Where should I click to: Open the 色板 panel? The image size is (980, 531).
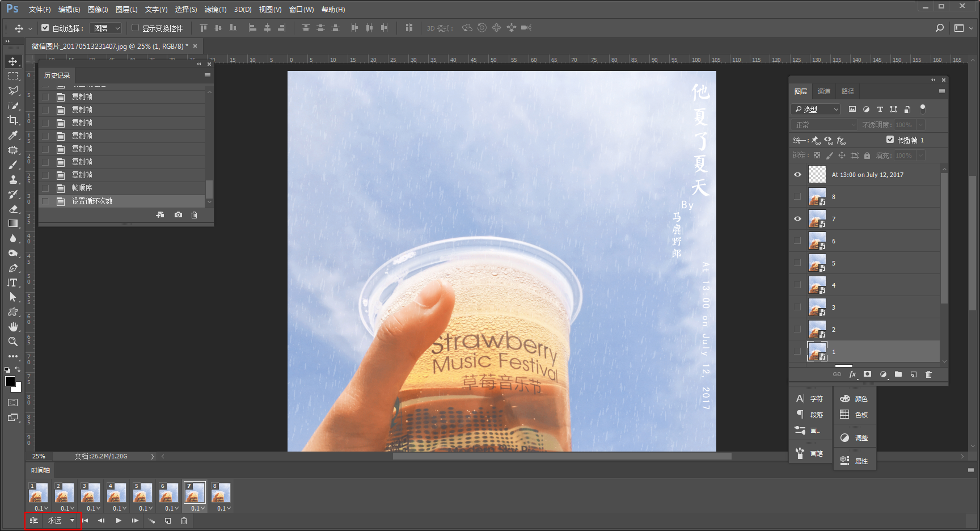pyautogui.click(x=854, y=415)
